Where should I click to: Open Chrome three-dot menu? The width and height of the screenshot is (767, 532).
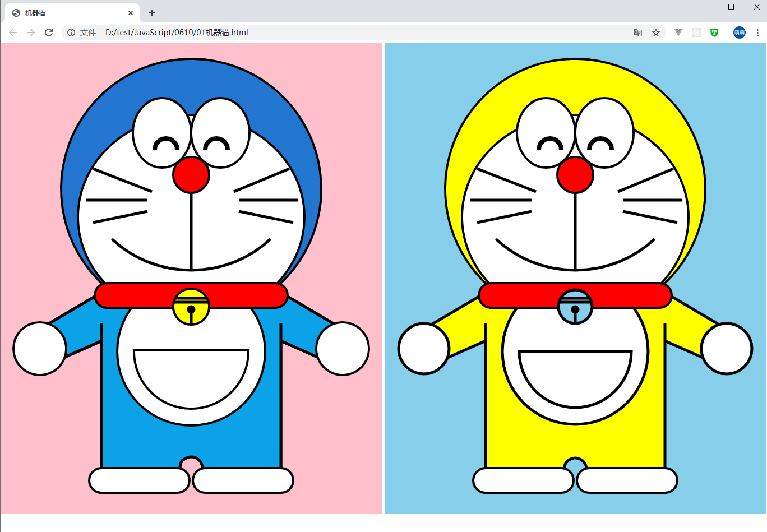pos(757,33)
